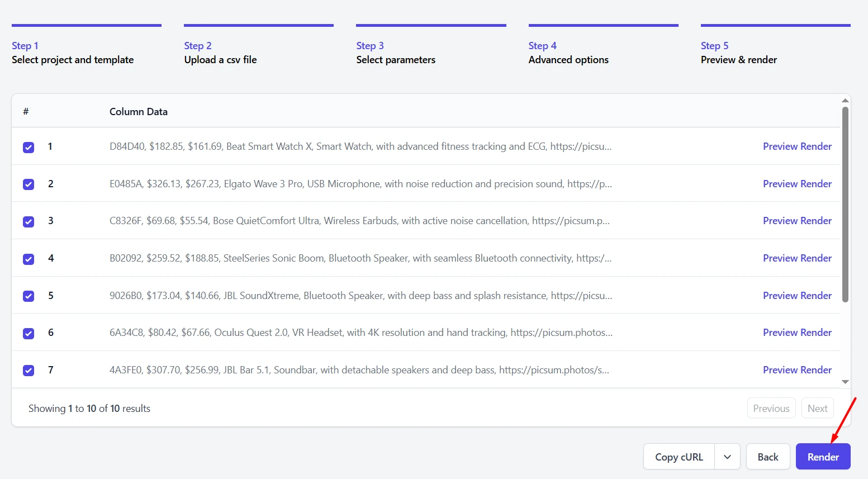
Task: Click the disabled Previous page button
Action: point(771,409)
